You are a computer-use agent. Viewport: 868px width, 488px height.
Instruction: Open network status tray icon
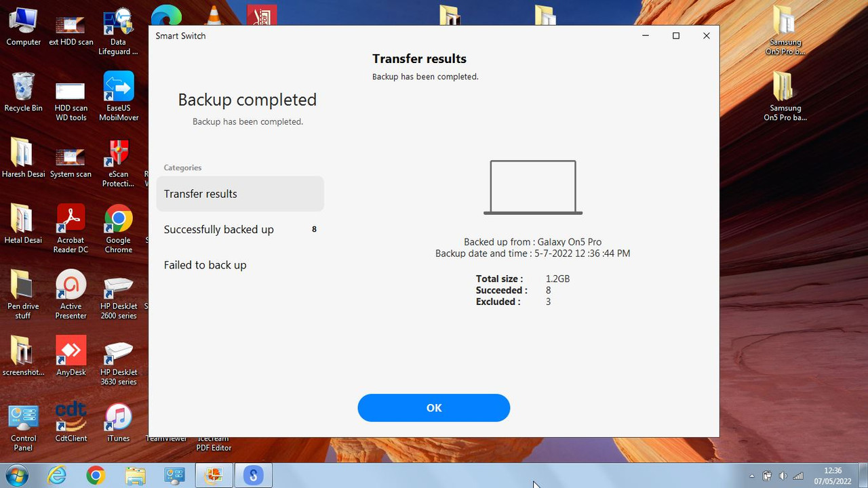point(799,476)
